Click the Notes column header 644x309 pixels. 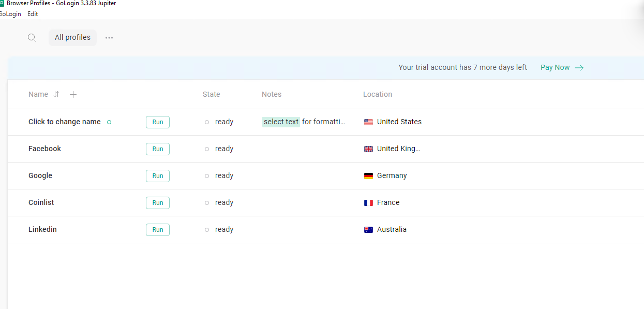click(272, 94)
